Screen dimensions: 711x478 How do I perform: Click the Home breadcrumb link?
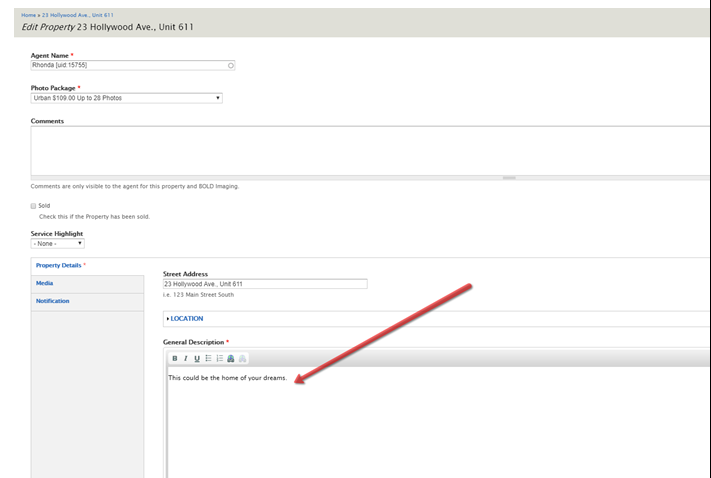click(x=27, y=15)
